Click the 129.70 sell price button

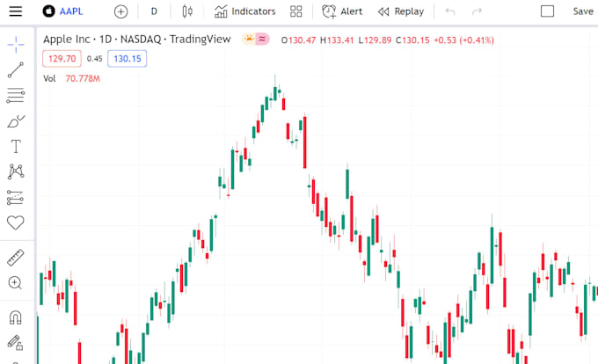point(62,59)
